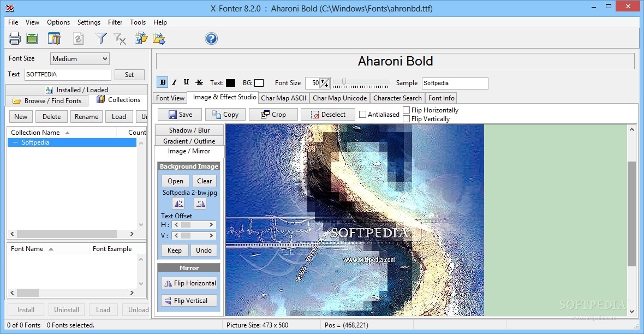644x334 pixels.
Task: Click the Font Example column header
Action: click(x=112, y=248)
